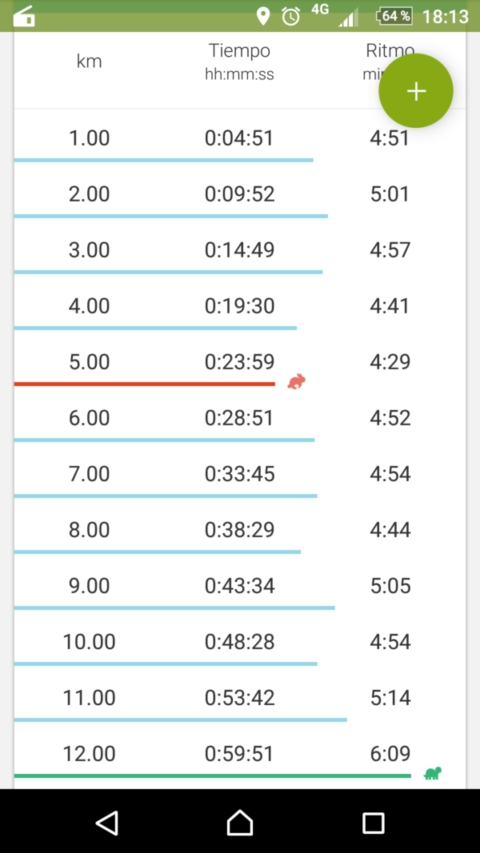Tap the alarm clock status icon
This screenshot has width=480, height=853.
pyautogui.click(x=291, y=16)
